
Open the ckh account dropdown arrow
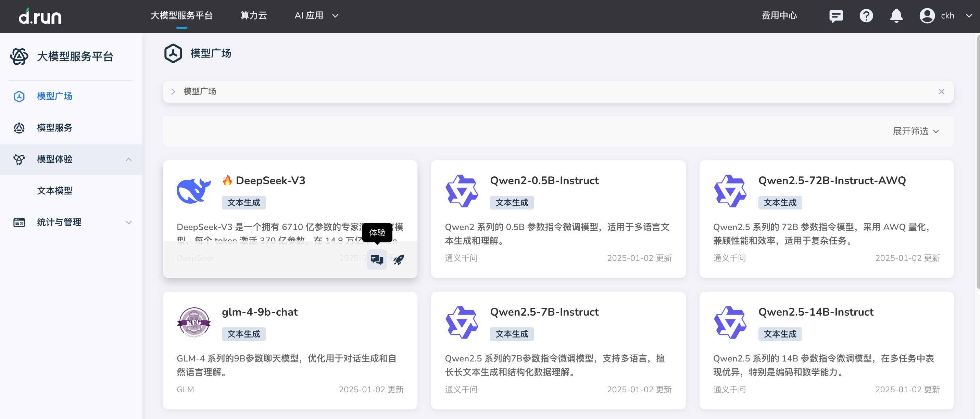969,16
